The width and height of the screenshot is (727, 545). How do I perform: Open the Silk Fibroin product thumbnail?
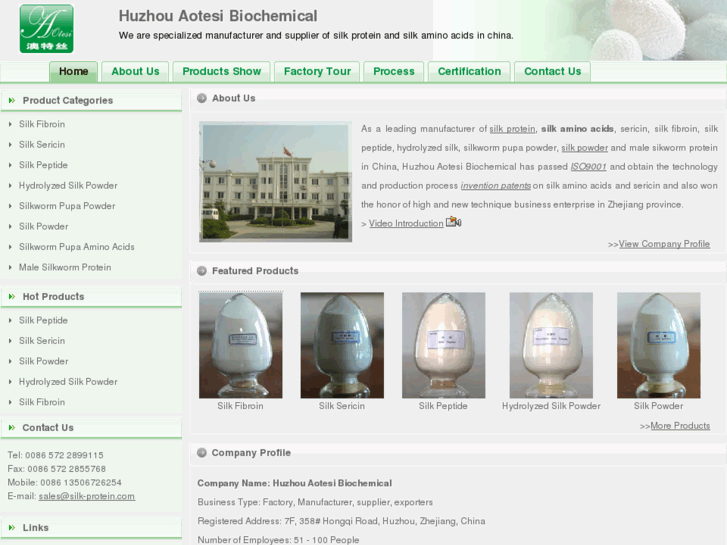pyautogui.click(x=241, y=345)
